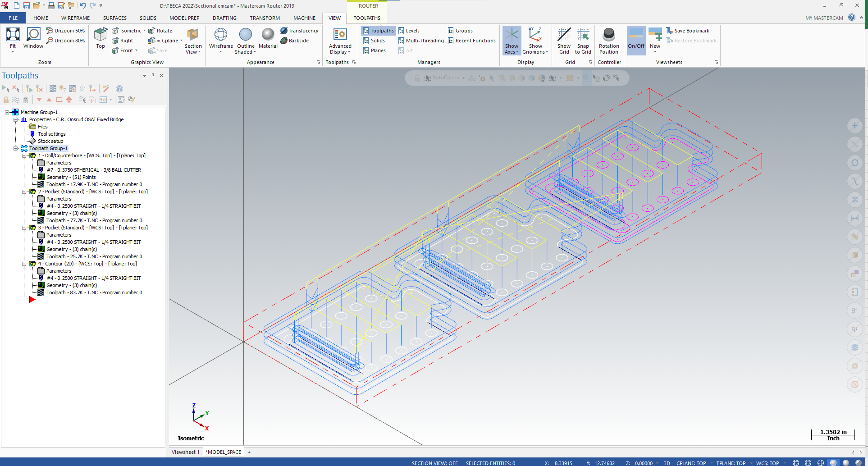Click the Z coordinate value in status bar
Screen dimensions: 868x466
[x=644, y=463]
